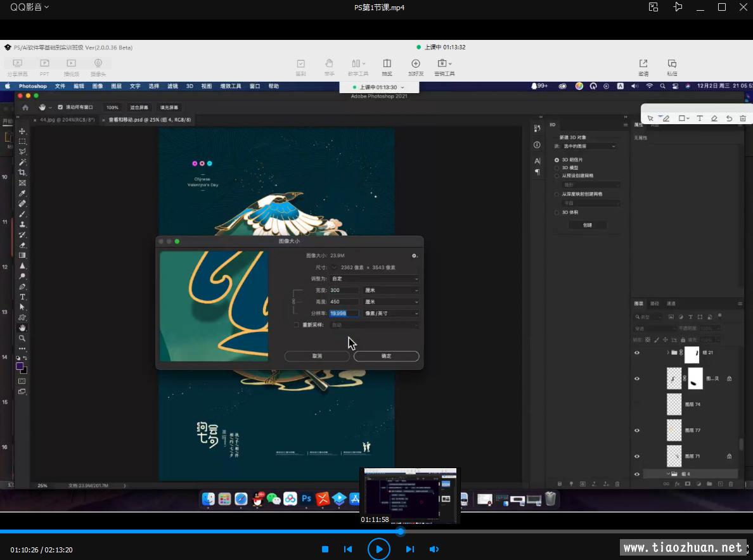Select the 3D 模型 radio option

[557, 168]
